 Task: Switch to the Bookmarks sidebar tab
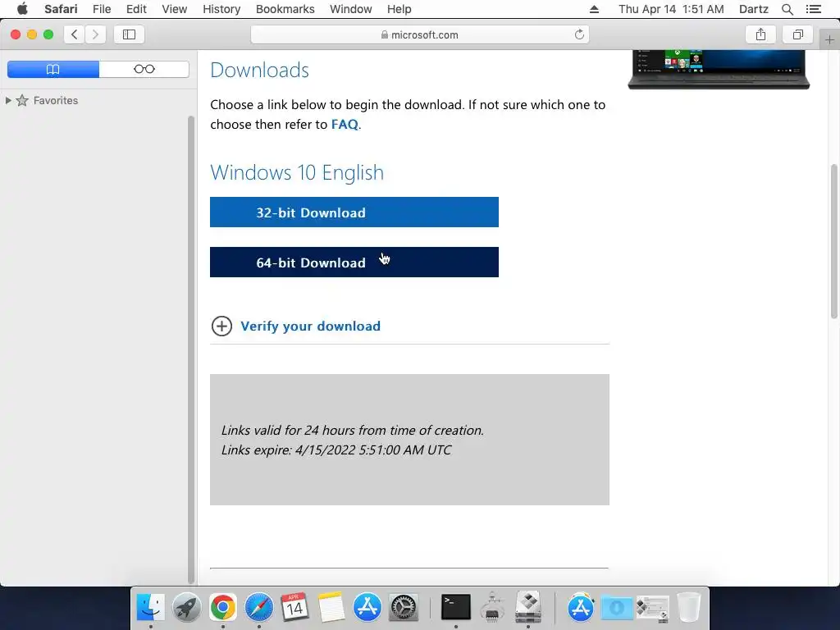pyautogui.click(x=53, y=69)
